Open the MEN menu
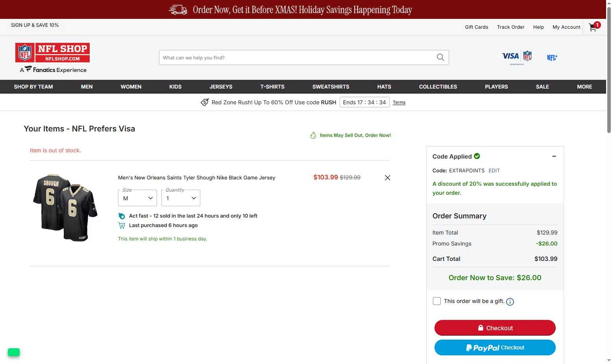 (87, 87)
